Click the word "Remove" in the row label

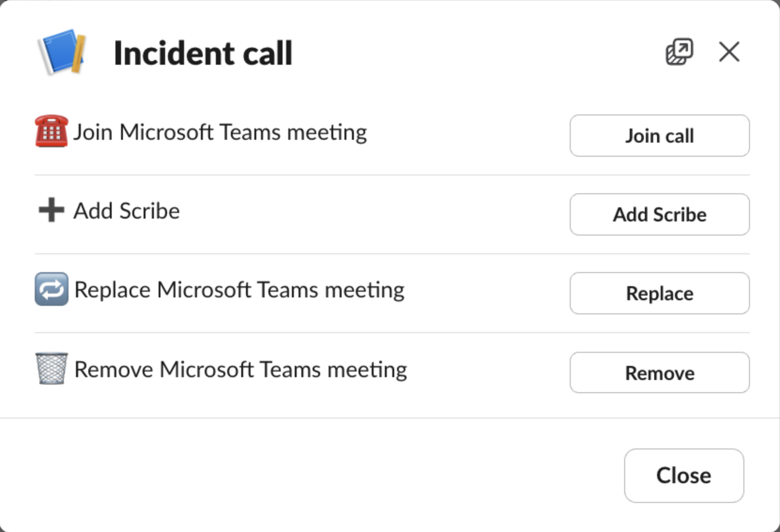(x=114, y=370)
